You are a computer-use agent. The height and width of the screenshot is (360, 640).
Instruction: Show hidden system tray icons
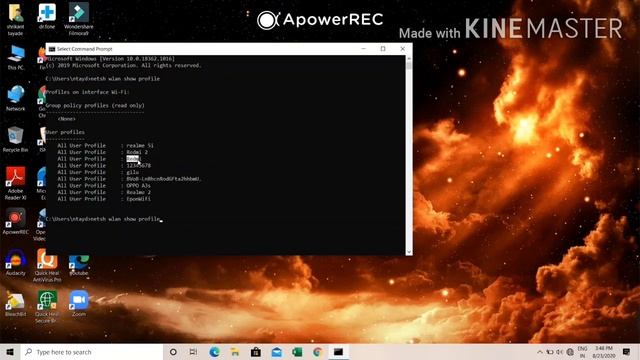(540, 352)
